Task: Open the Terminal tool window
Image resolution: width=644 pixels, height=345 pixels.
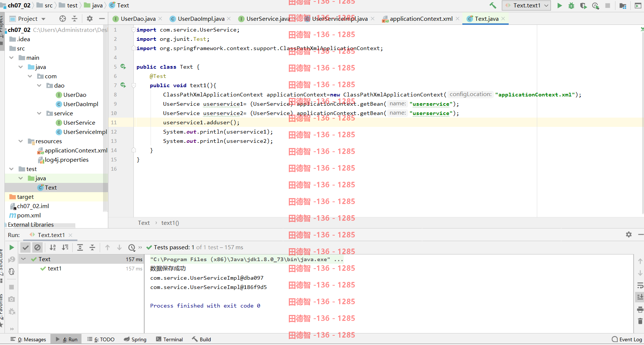Action: pyautogui.click(x=169, y=339)
